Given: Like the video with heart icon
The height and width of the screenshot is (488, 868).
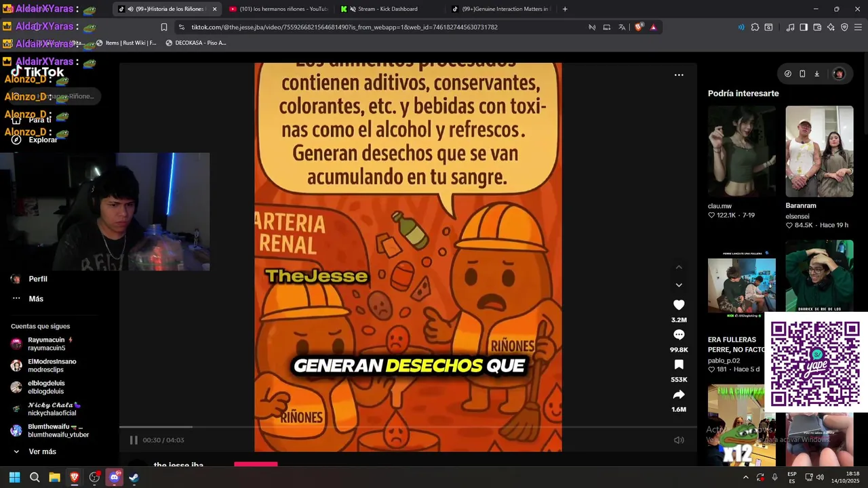Looking at the screenshot, I should coord(679,305).
